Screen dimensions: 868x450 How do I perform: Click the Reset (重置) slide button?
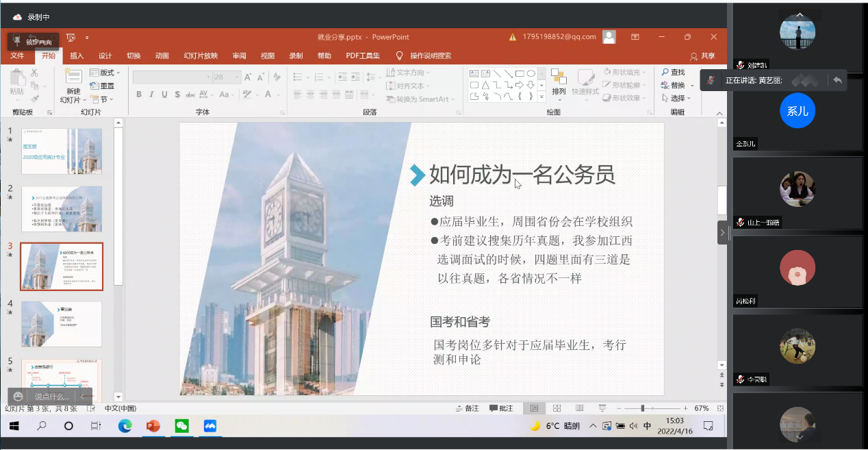[x=103, y=86]
